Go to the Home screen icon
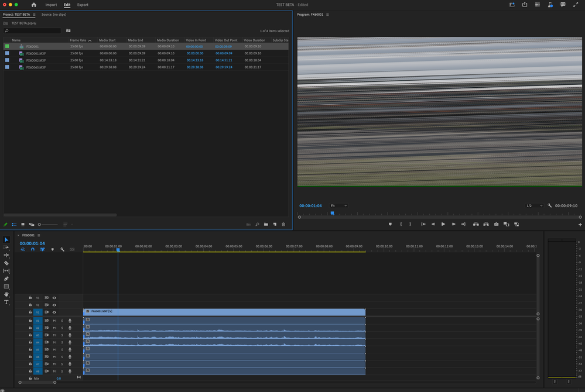The image size is (585, 392). tap(33, 5)
